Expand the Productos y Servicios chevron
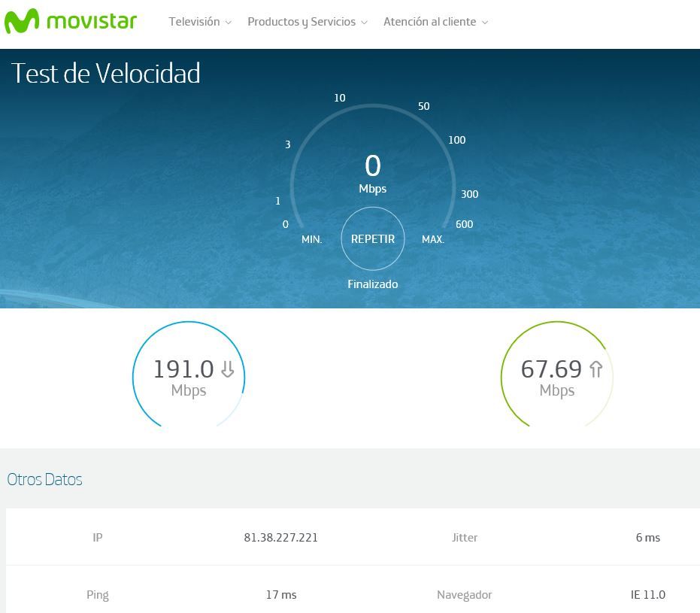 365,23
